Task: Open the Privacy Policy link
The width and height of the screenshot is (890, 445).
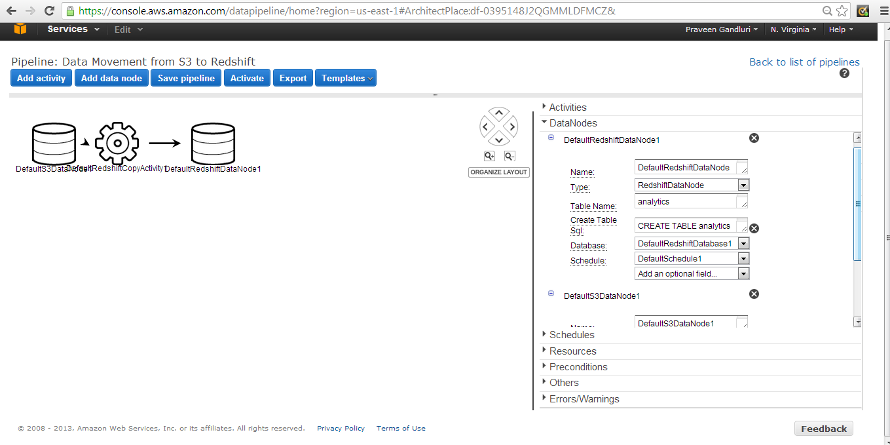Action: click(x=341, y=429)
